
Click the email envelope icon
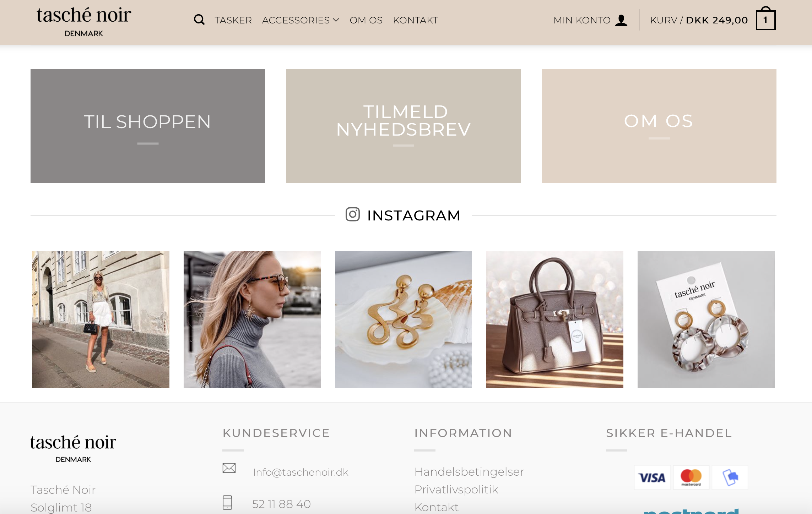coord(229,468)
